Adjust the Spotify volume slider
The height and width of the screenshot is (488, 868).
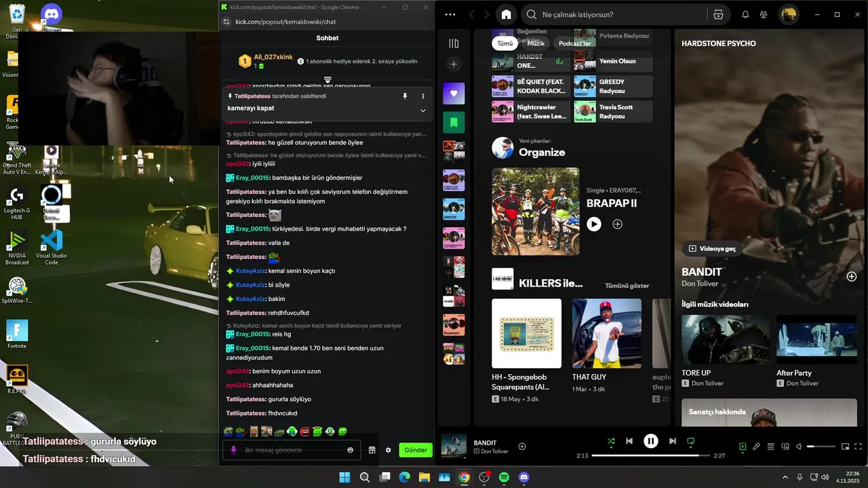[x=821, y=447]
